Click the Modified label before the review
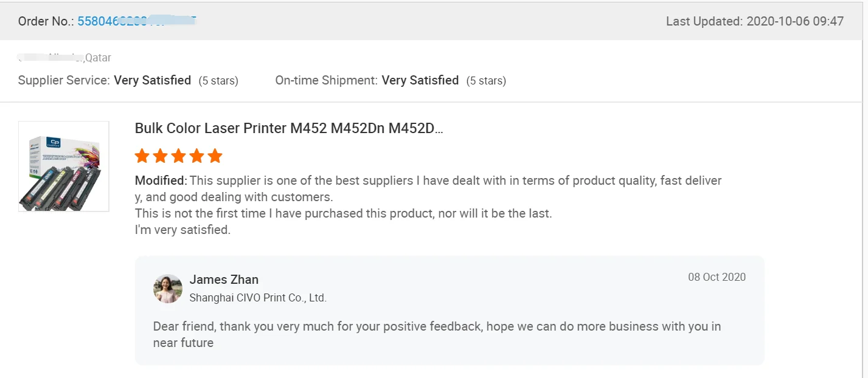The width and height of the screenshot is (868, 378). [161, 180]
